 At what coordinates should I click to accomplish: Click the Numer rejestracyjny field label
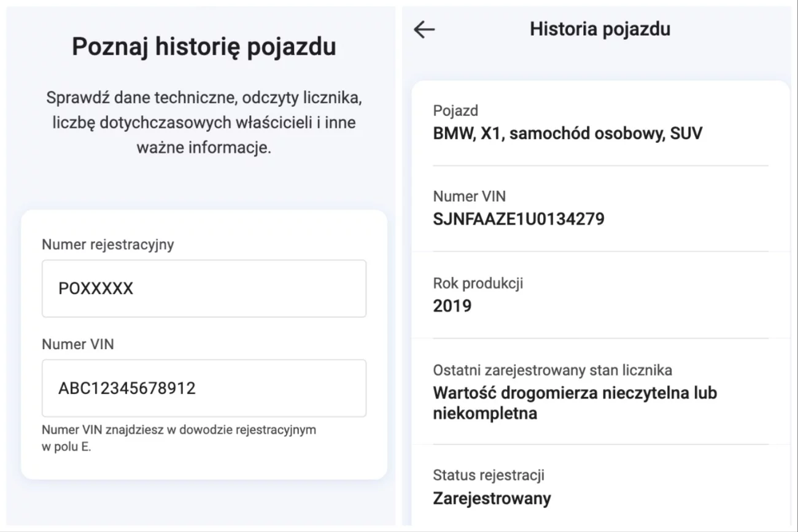[x=108, y=245]
